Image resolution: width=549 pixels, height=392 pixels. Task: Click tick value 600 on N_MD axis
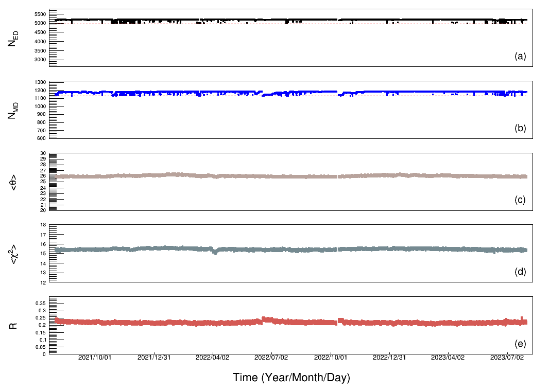click(42, 138)
